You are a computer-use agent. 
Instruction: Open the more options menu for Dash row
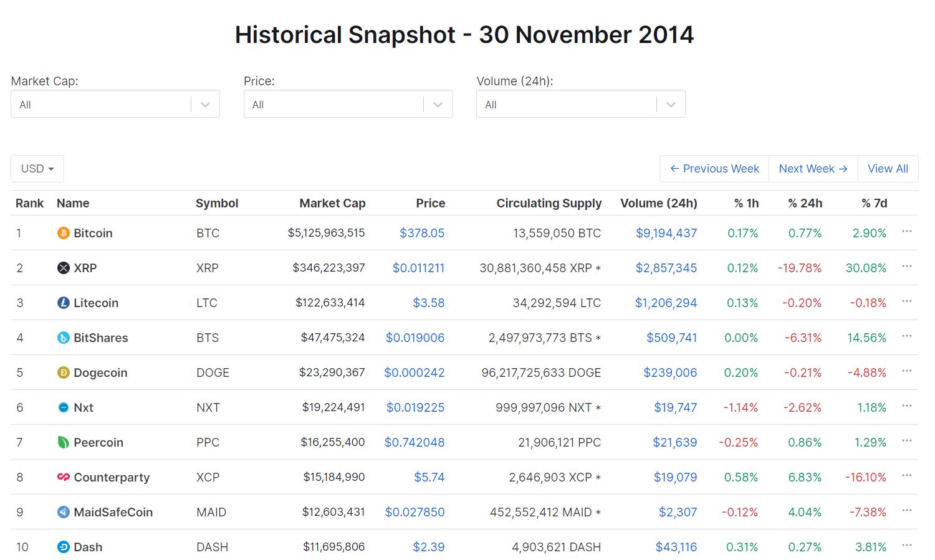point(906,546)
